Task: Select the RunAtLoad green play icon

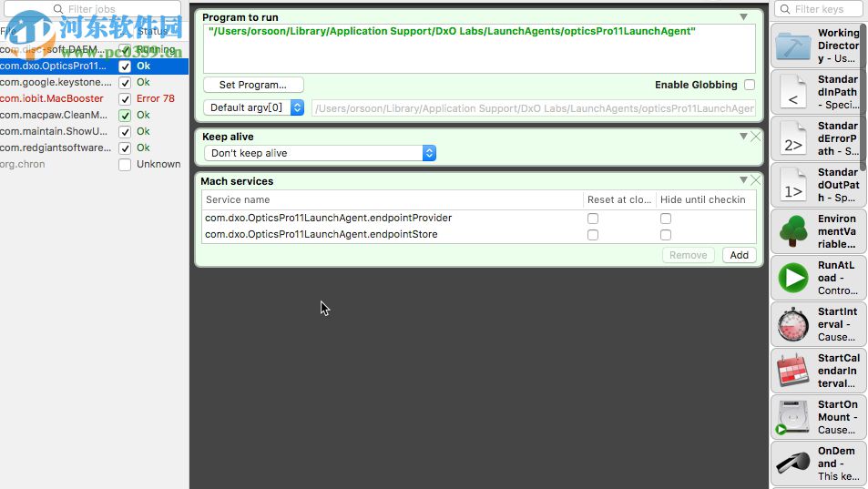Action: 793,278
